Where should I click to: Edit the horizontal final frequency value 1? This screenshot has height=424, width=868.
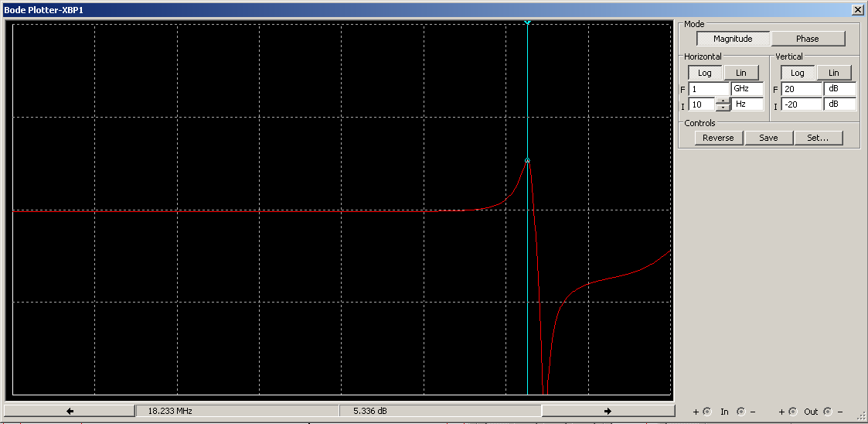pyautogui.click(x=709, y=89)
